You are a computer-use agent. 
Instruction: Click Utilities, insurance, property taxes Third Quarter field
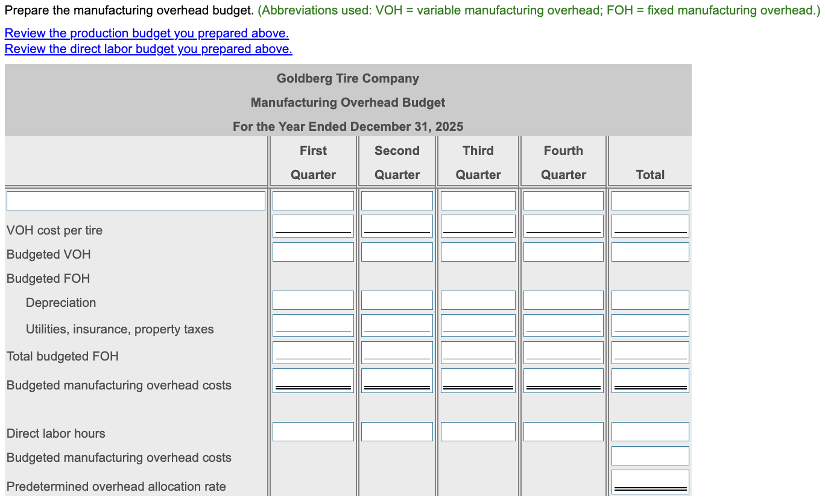478,325
